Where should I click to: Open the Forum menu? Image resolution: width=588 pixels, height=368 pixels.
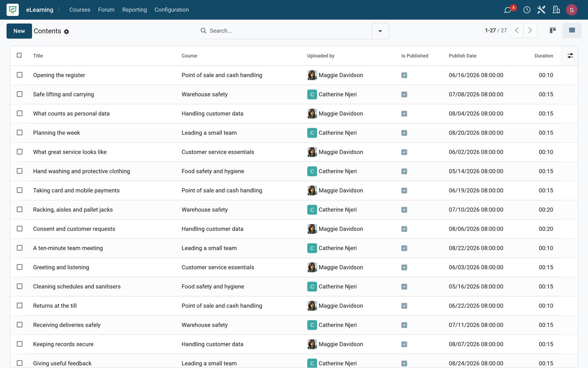click(x=106, y=10)
